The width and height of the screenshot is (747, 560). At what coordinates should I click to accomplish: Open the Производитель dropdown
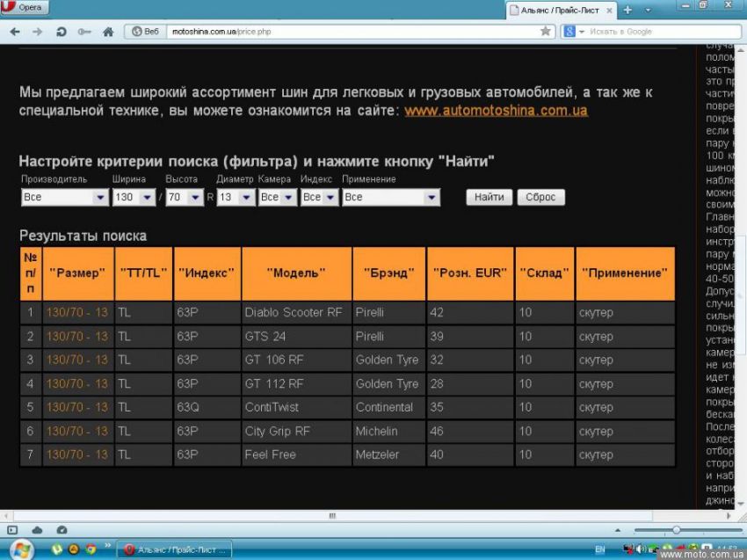point(65,197)
